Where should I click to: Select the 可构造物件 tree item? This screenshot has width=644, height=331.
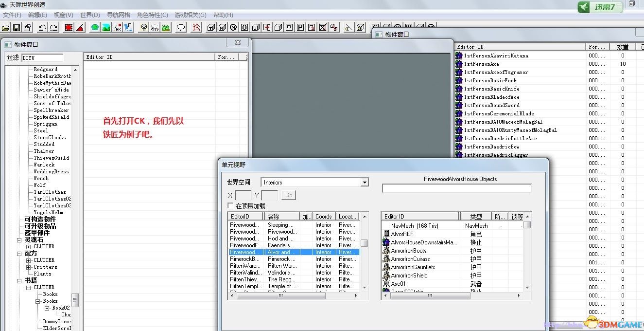click(x=40, y=220)
